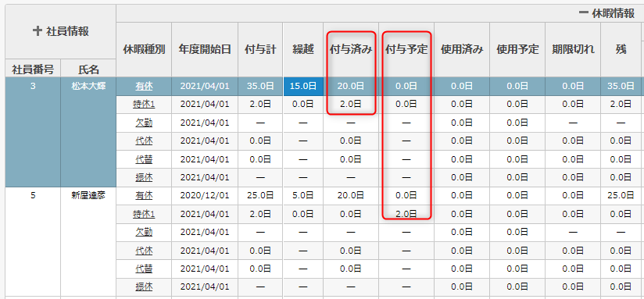644x299 pixels.
Task: Click 35.0日 付与計 cell for 松本大輝
Action: pyautogui.click(x=260, y=87)
